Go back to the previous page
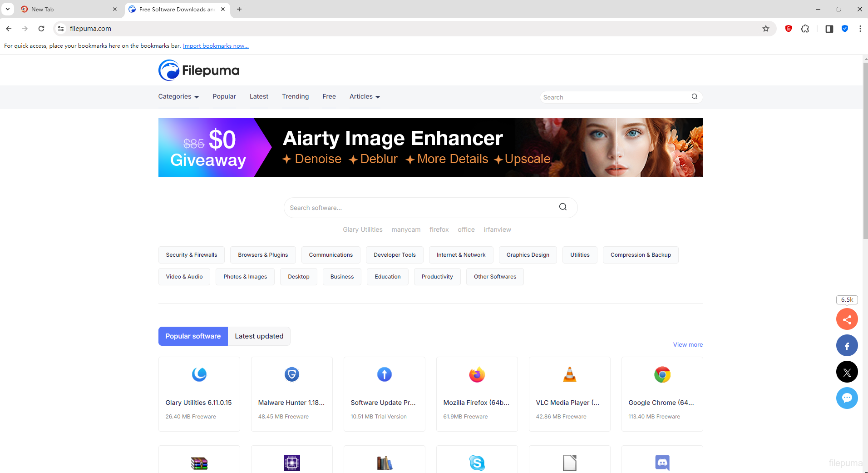This screenshot has width=868, height=473. (x=9, y=29)
